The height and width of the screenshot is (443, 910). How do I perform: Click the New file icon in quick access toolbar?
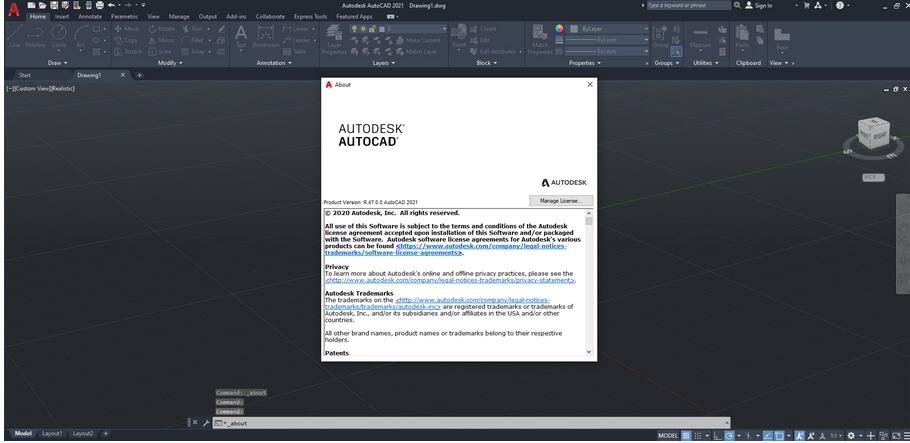click(31, 5)
